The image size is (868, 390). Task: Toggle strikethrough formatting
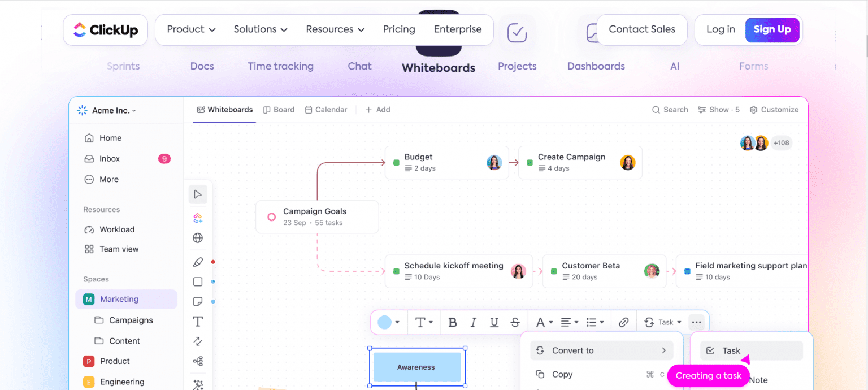click(515, 322)
